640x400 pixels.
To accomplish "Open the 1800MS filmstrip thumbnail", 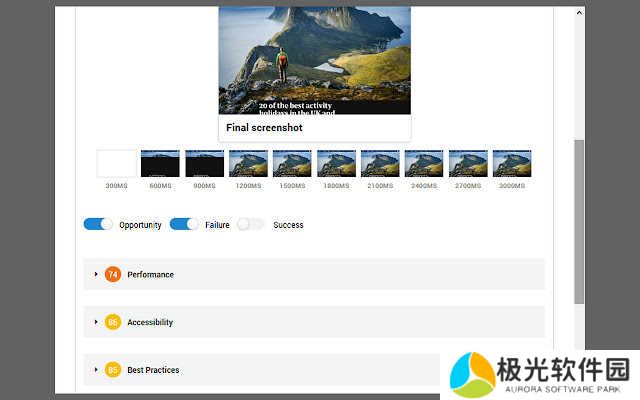I will click(x=336, y=164).
